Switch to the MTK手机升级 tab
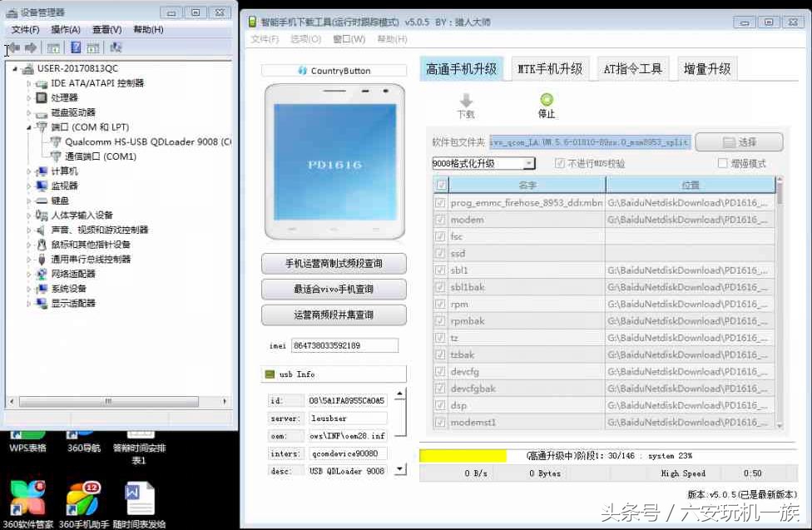The height and width of the screenshot is (530, 812). tap(549, 69)
